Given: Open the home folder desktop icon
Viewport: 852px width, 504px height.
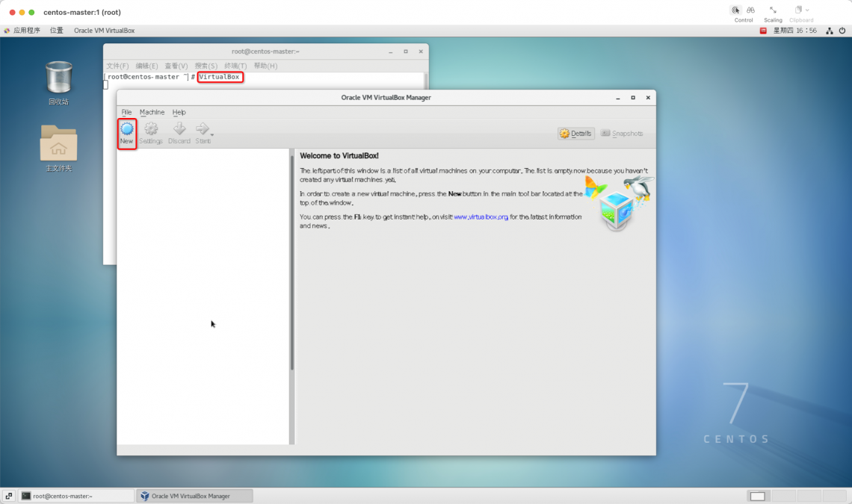Looking at the screenshot, I should (x=58, y=143).
